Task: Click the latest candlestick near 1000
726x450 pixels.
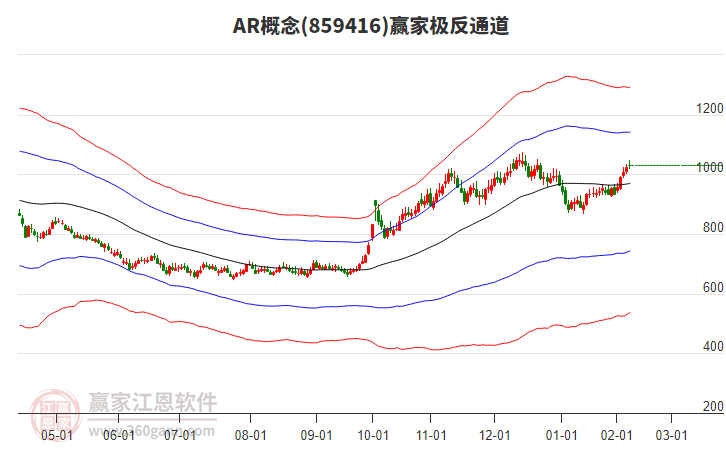Action: (630, 164)
